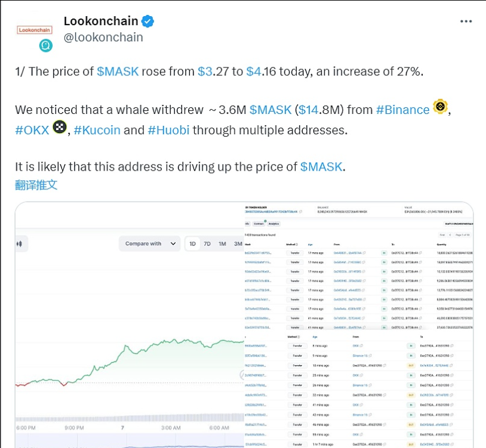Click the blue verified badge beside Lookonchain
Image resolution: width=486 pixels, height=448 pixels.
click(147, 21)
